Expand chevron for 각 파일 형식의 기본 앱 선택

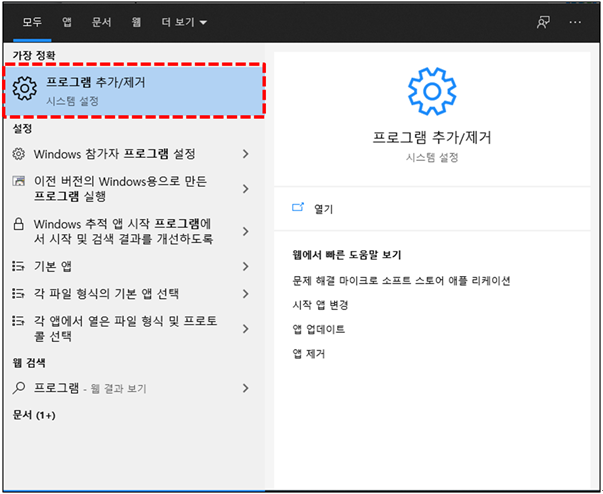[245, 294]
